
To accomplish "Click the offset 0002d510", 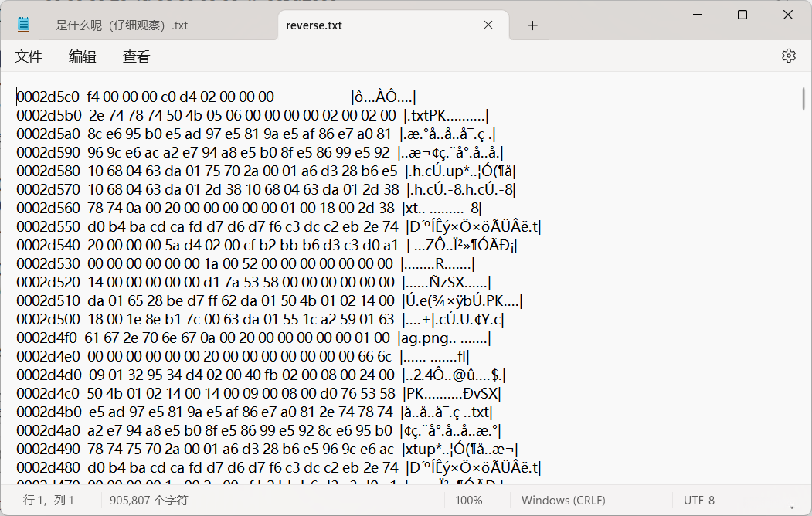I will click(x=48, y=301).
